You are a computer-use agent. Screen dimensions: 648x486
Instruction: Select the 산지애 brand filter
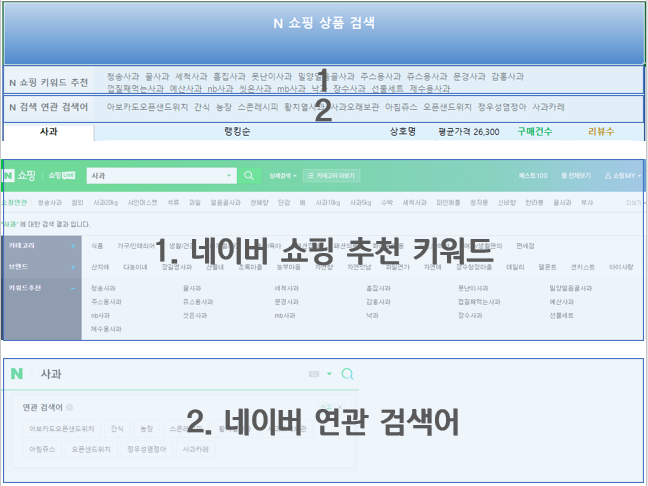pyautogui.click(x=100, y=267)
